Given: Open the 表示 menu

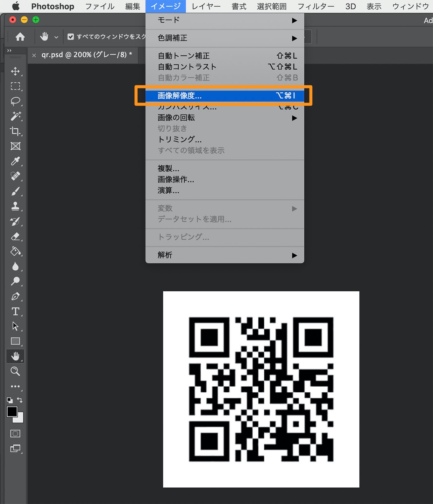Looking at the screenshot, I should 374,6.
